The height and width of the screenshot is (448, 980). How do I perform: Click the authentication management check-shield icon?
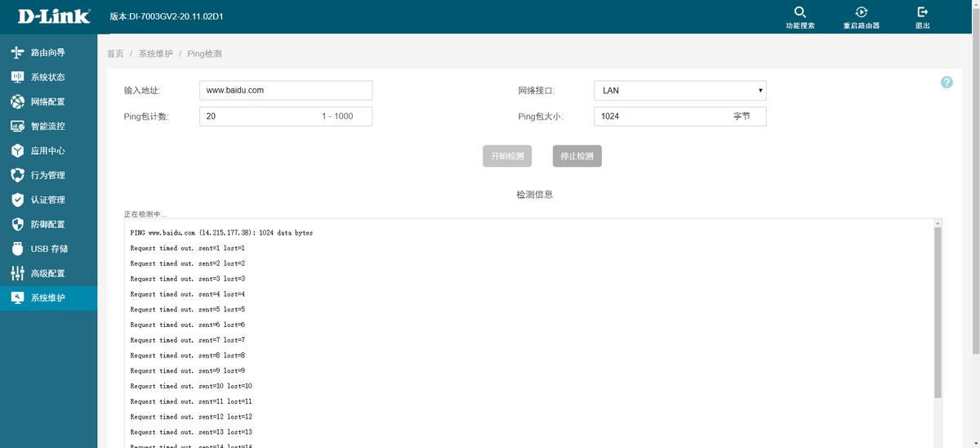(x=17, y=199)
